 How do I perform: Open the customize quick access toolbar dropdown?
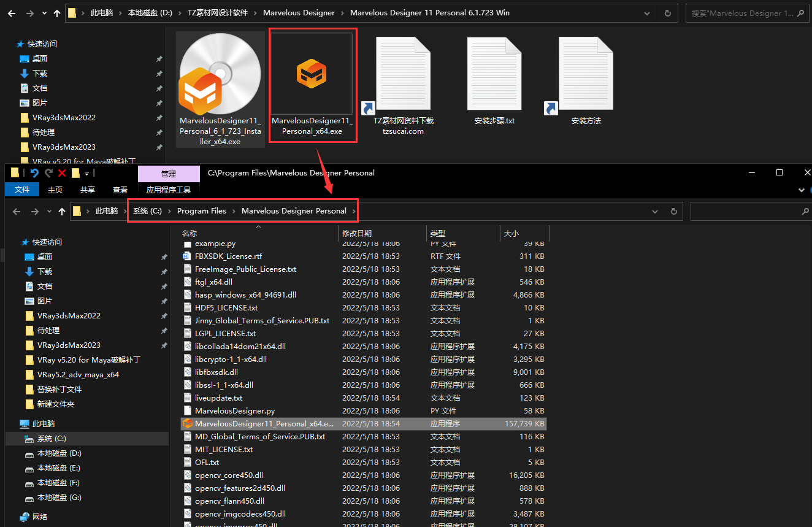pyautogui.click(x=87, y=173)
